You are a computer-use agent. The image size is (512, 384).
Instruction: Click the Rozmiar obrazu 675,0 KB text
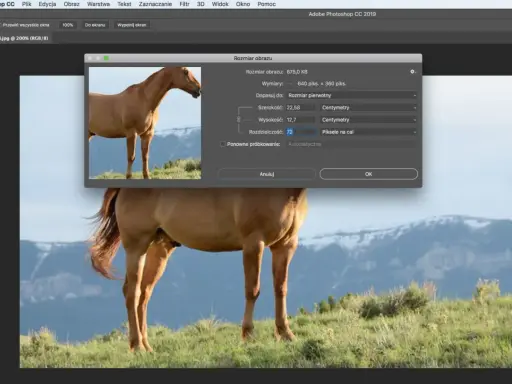point(297,72)
